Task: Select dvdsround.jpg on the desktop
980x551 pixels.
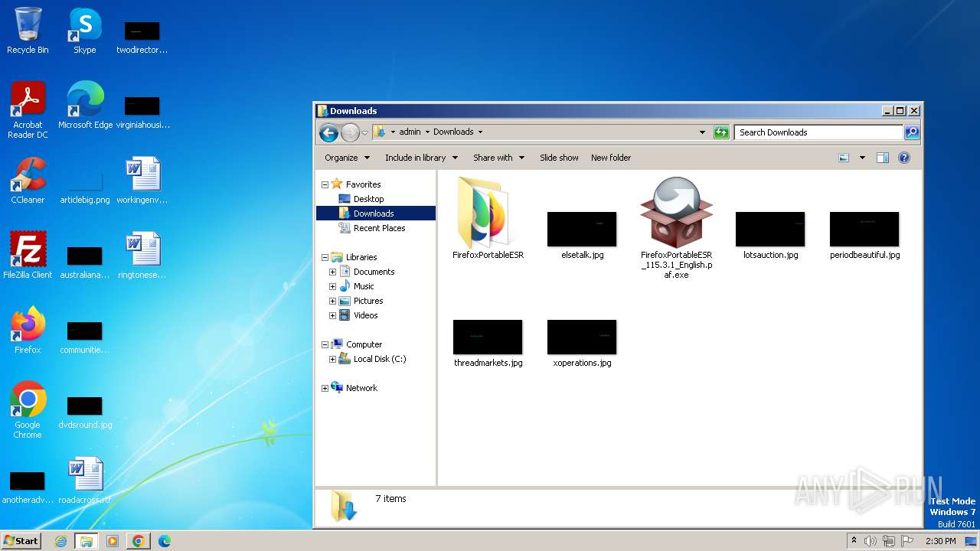Action: point(85,413)
